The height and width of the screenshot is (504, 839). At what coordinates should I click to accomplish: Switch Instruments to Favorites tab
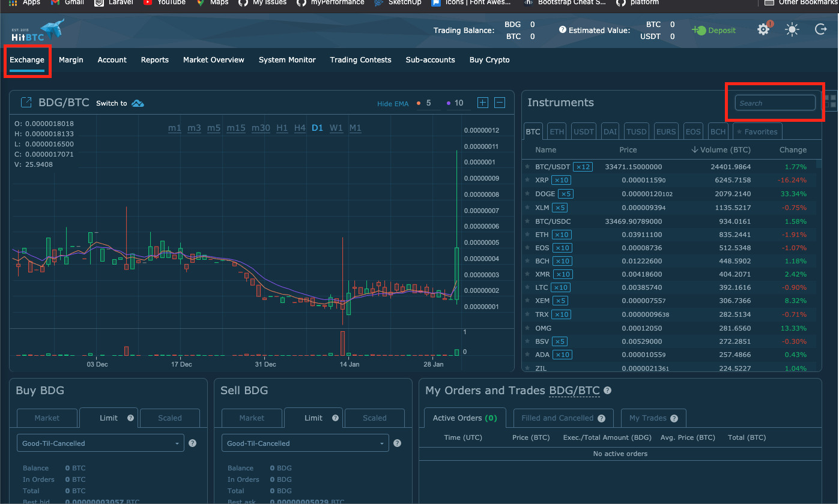[757, 131]
